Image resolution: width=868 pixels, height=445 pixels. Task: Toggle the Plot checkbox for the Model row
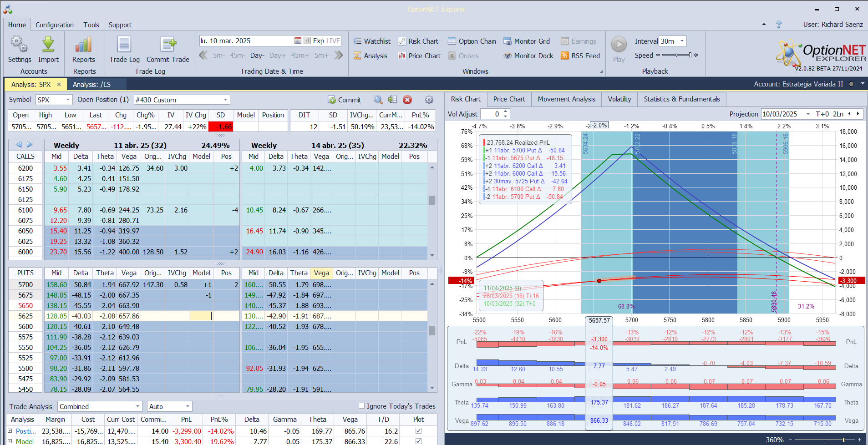pos(418,441)
